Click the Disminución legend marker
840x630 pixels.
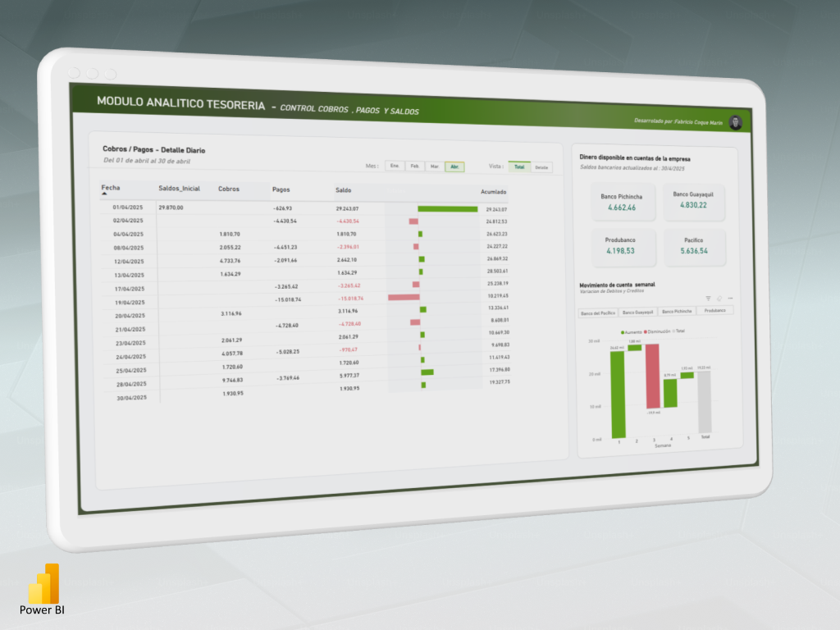click(x=646, y=331)
